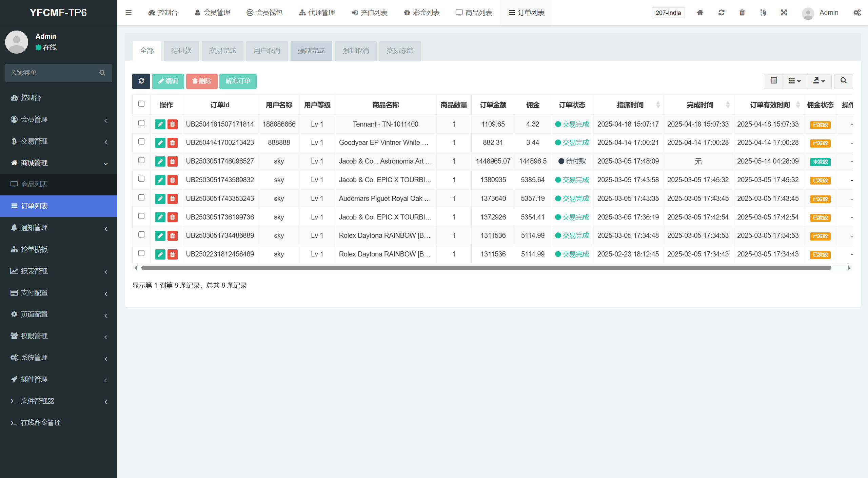
Task: Click the 解冻订单 button
Action: pyautogui.click(x=238, y=81)
